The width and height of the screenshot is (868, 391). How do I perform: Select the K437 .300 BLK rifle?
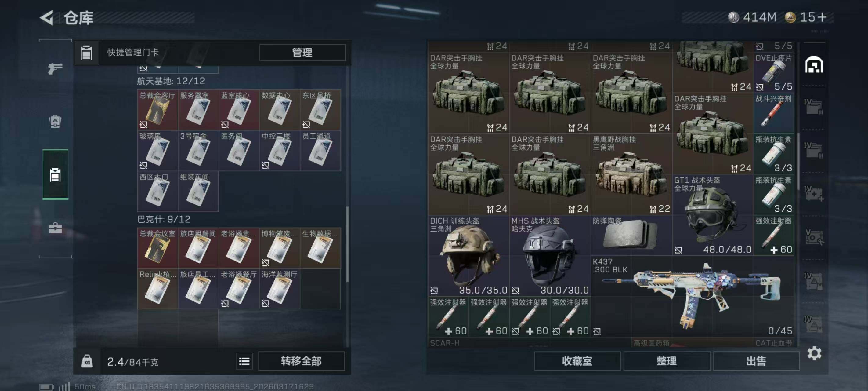tap(693, 296)
